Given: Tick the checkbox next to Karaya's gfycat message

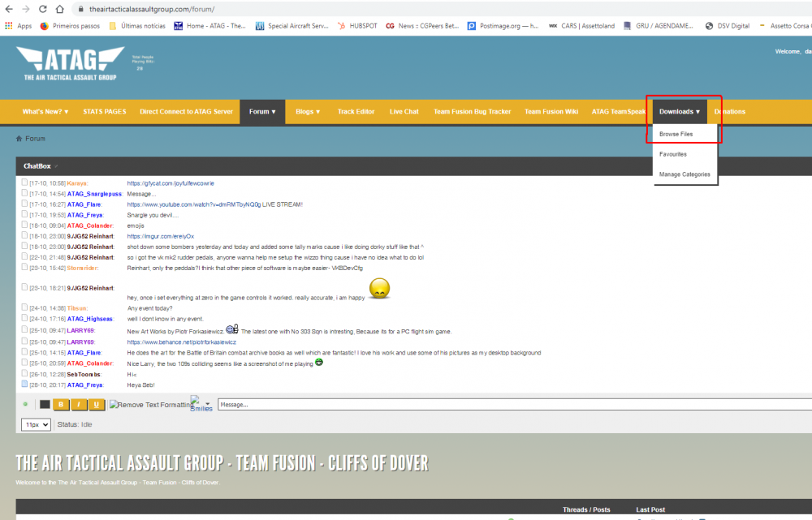Looking at the screenshot, I should point(24,183).
